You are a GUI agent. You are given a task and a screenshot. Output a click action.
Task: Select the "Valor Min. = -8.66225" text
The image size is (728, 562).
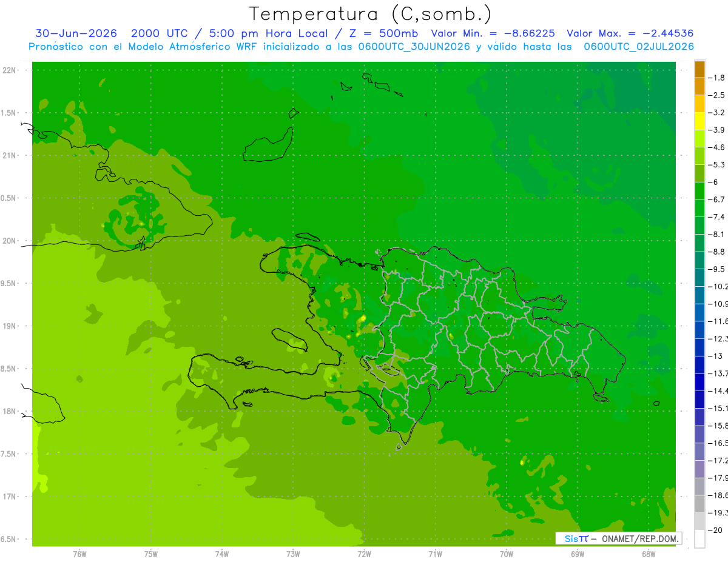494,33
